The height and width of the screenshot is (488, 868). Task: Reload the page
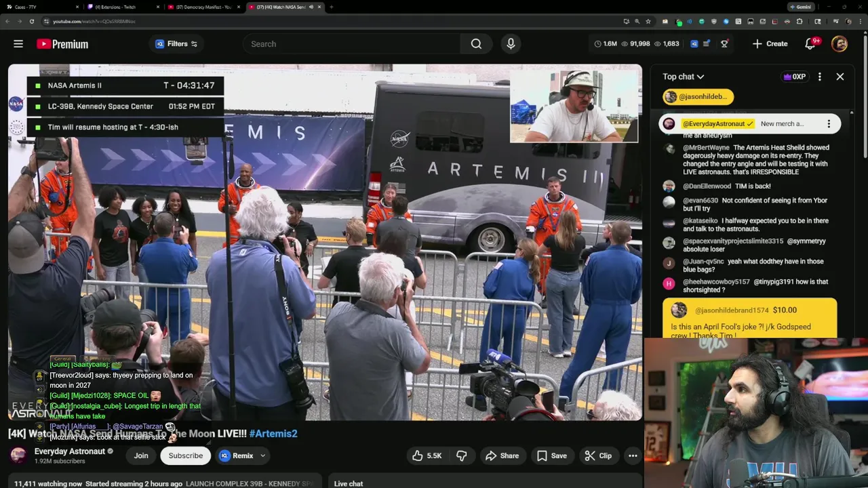point(31,21)
